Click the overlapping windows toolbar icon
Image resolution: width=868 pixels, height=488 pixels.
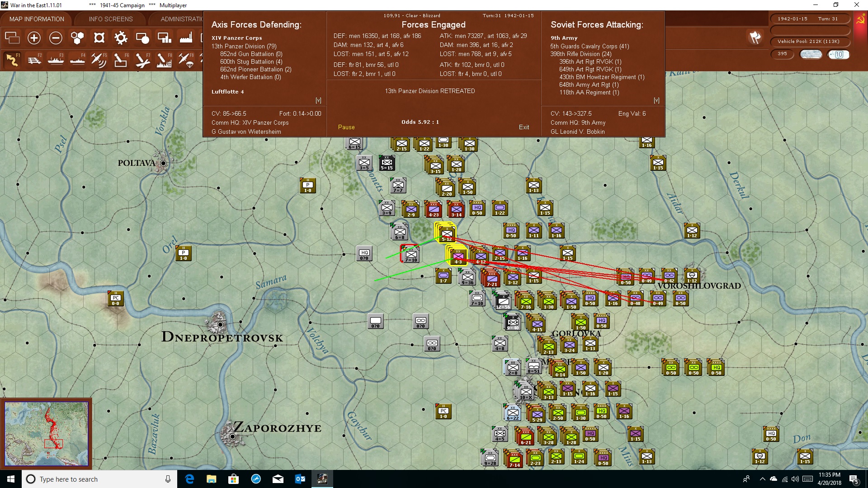[x=12, y=38]
